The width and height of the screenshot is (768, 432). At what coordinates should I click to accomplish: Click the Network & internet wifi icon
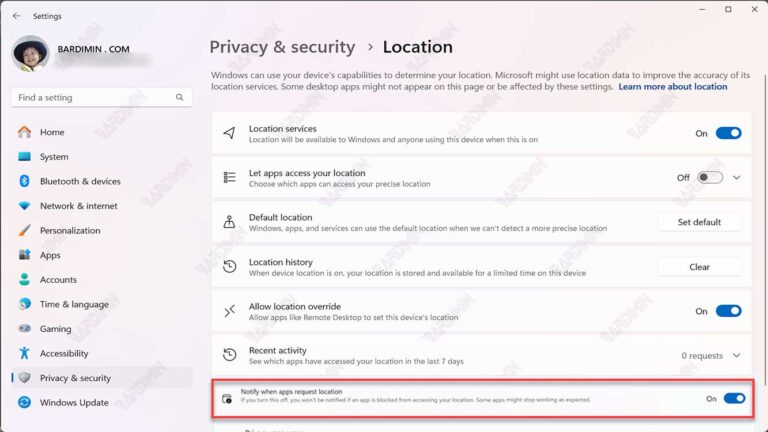point(24,206)
